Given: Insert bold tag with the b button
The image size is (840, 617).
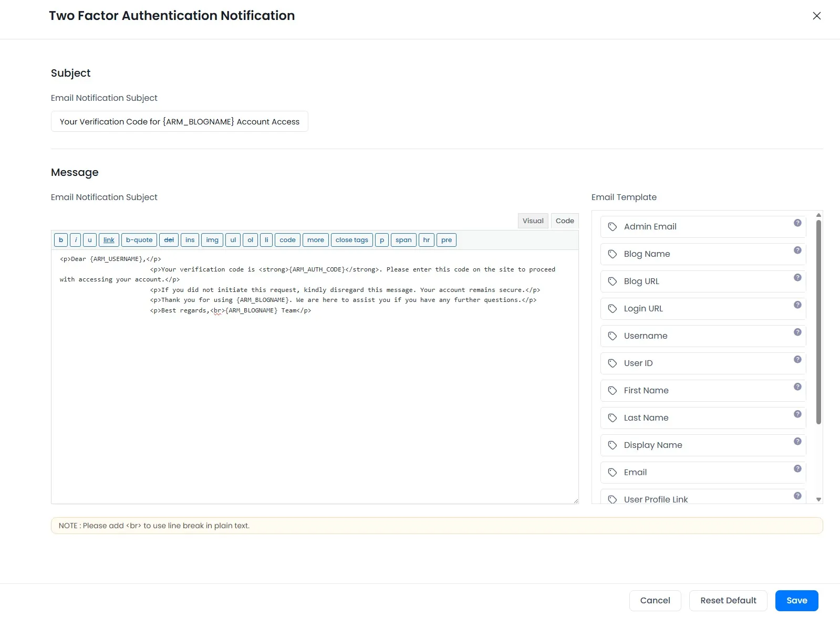Looking at the screenshot, I should tap(61, 240).
